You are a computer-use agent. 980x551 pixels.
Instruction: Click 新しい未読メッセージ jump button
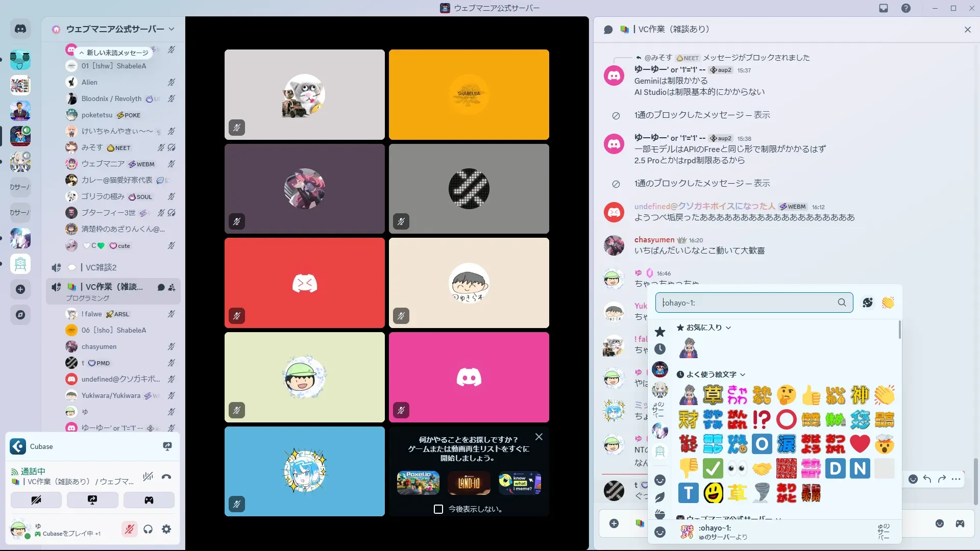click(x=113, y=53)
